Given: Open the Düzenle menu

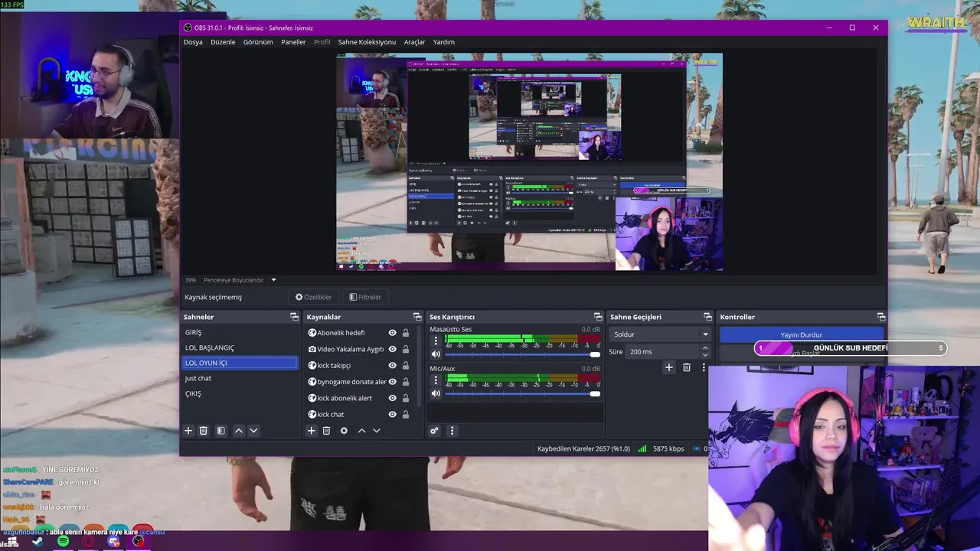Looking at the screenshot, I should [223, 42].
